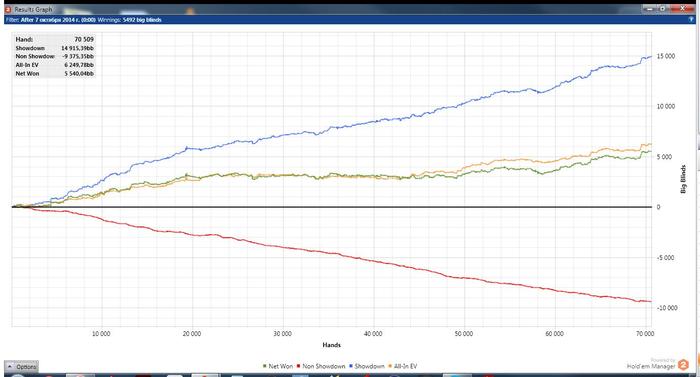Click the 70 000 x-axis tick label

point(645,334)
